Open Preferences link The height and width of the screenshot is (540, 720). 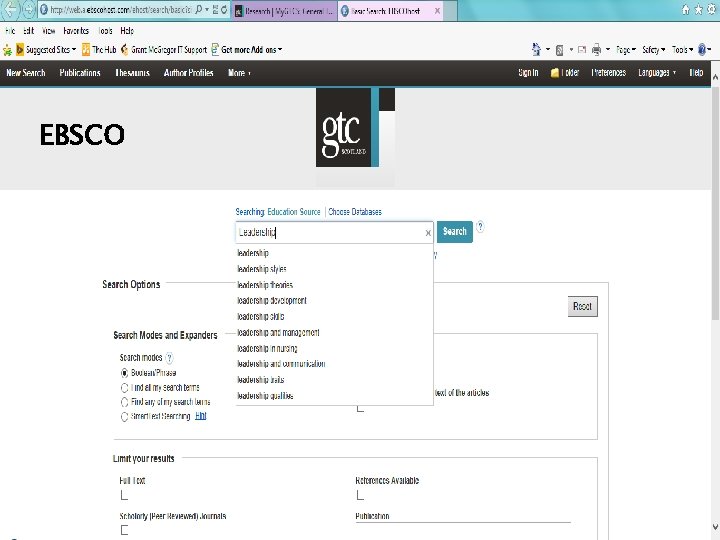click(608, 73)
